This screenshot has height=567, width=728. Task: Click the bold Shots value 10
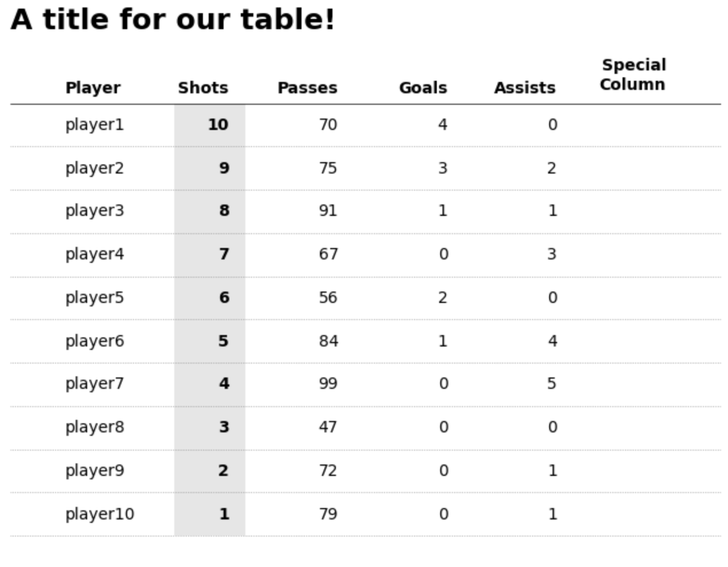218,125
